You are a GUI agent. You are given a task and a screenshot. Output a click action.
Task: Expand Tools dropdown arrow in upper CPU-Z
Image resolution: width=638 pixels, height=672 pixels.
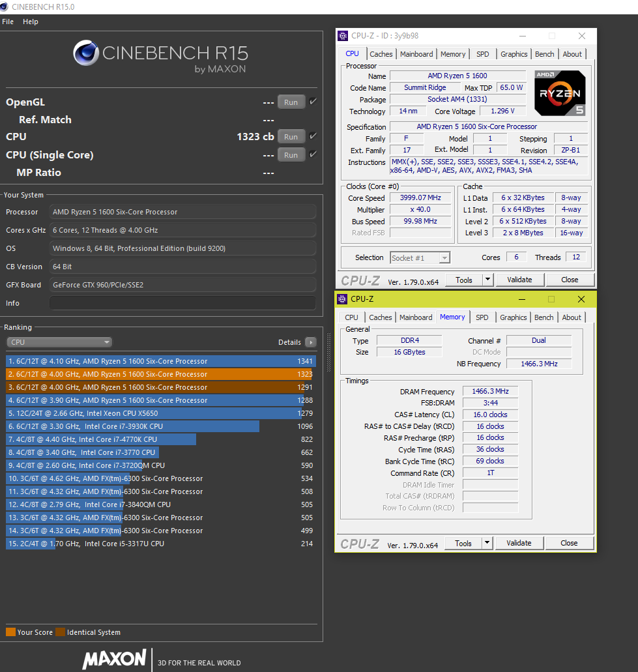tap(487, 280)
